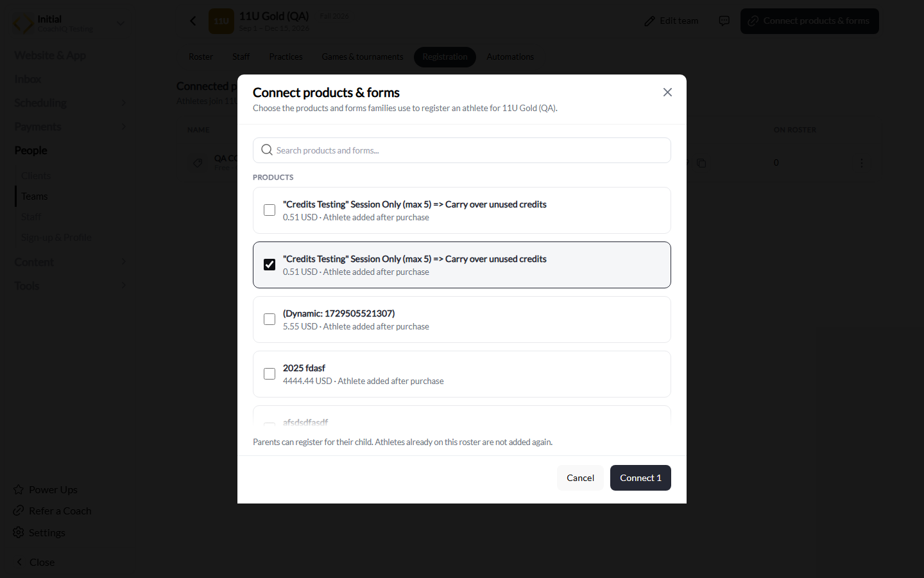Go back using the left chevron arrow

[193, 21]
